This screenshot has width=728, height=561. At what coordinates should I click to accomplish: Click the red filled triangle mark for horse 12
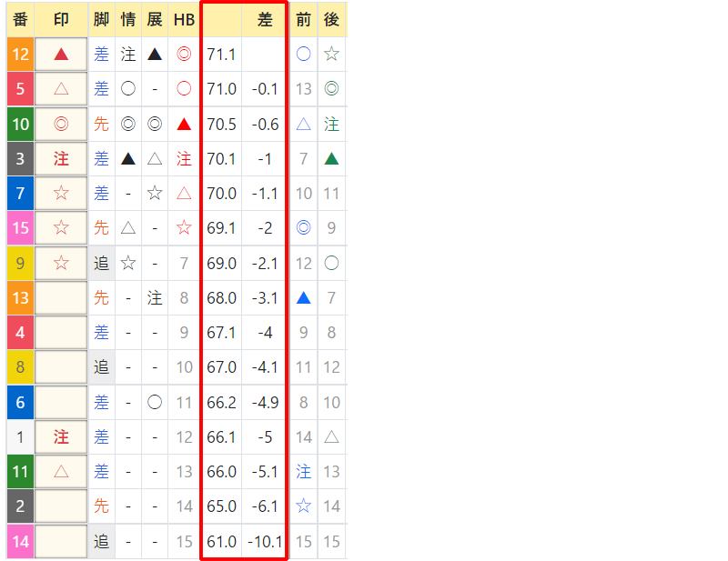point(61,55)
